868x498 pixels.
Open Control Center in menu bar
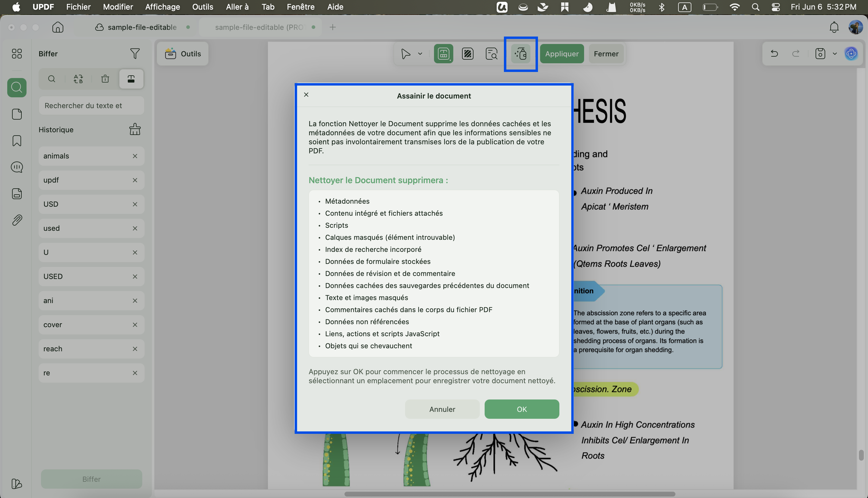coord(775,7)
